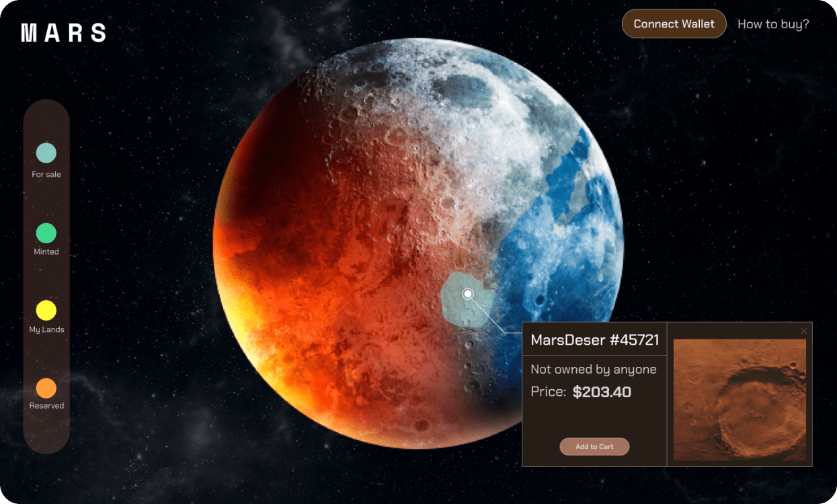The height and width of the screenshot is (504, 837).
Task: Select the Reserved legend label
Action: point(46,405)
